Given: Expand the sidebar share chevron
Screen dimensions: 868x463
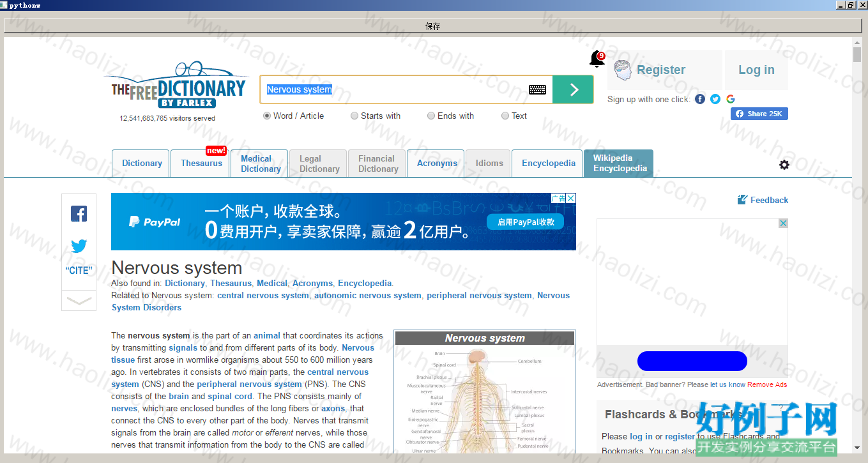Looking at the screenshot, I should 79,301.
